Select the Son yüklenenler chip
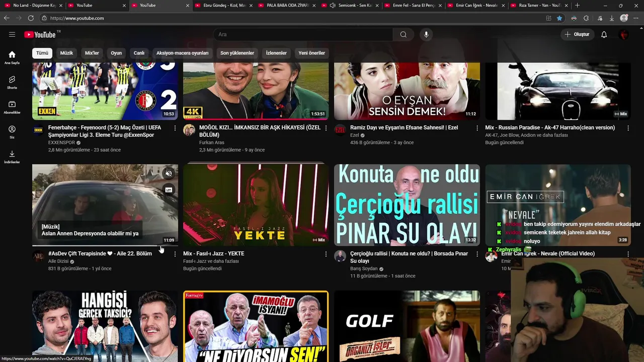The width and height of the screenshot is (644, 362). (x=237, y=53)
